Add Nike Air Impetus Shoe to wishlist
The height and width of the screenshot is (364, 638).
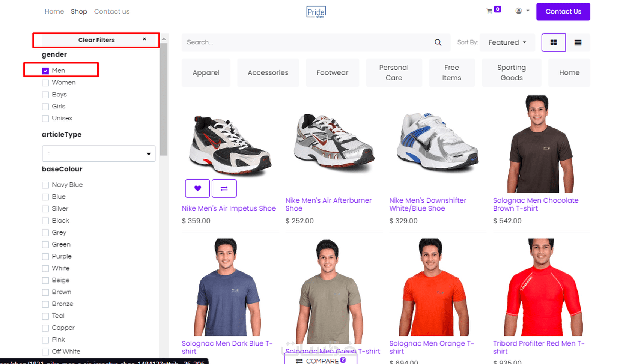pos(197,188)
